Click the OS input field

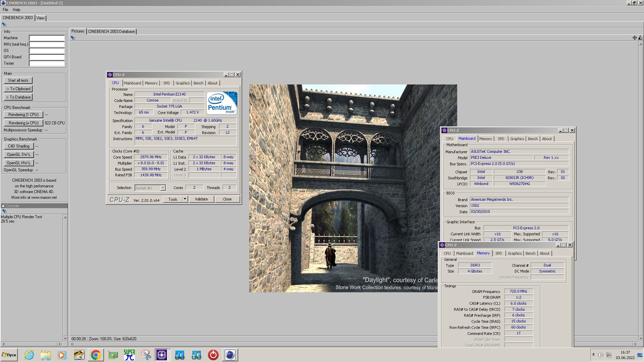pos(47,51)
